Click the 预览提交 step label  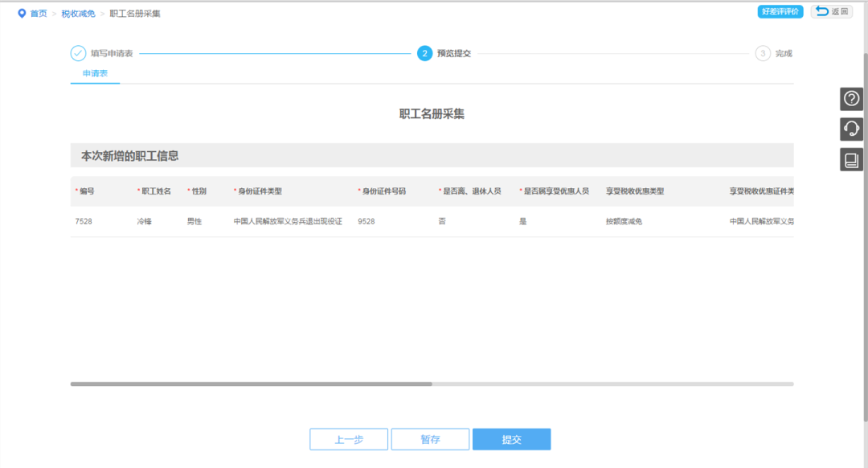[454, 53]
